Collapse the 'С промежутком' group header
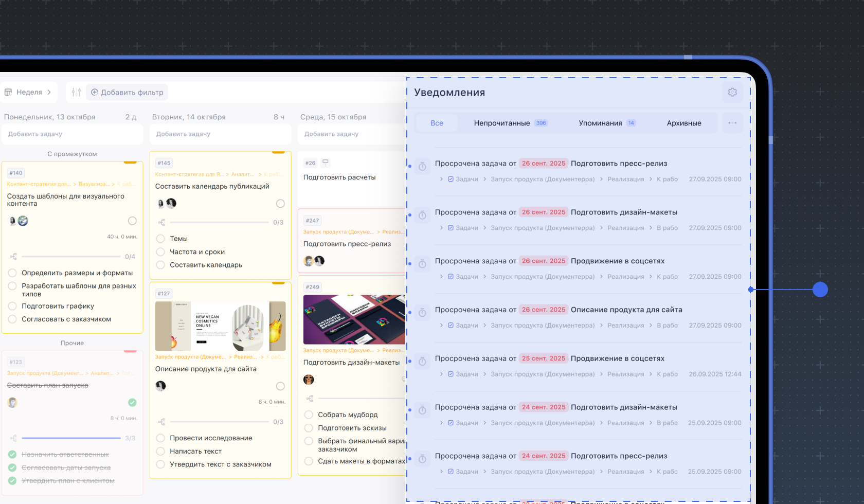The width and height of the screenshot is (864, 504). (72, 154)
